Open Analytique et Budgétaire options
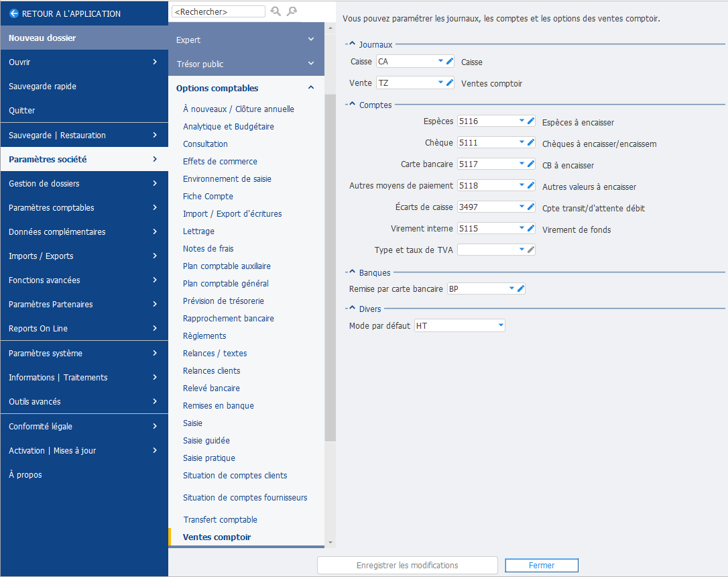 (x=229, y=126)
